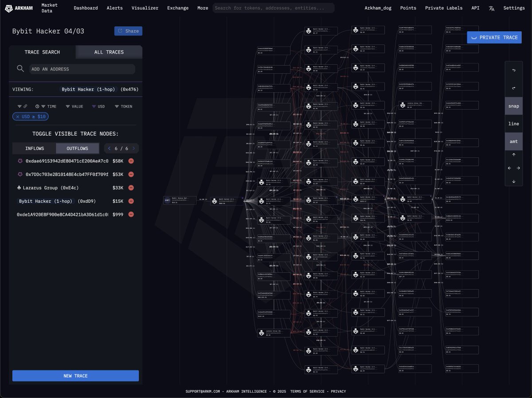This screenshot has height=398, width=532.
Task: Select the TRACE SEARCH tab
Action: point(42,52)
